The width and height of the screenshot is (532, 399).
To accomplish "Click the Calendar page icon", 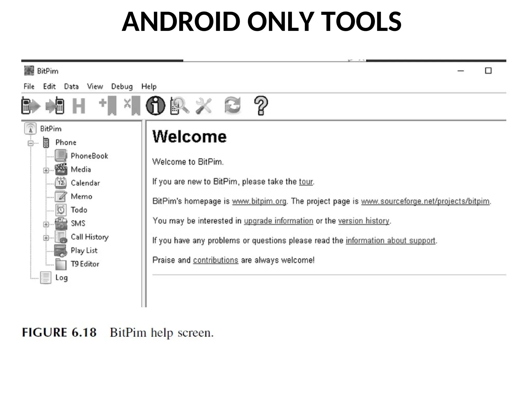I will [61, 183].
